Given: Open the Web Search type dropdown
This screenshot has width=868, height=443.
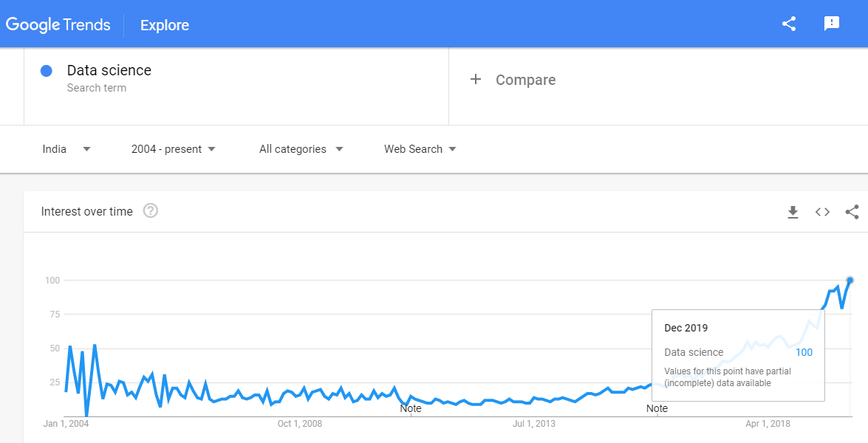Looking at the screenshot, I should (420, 148).
